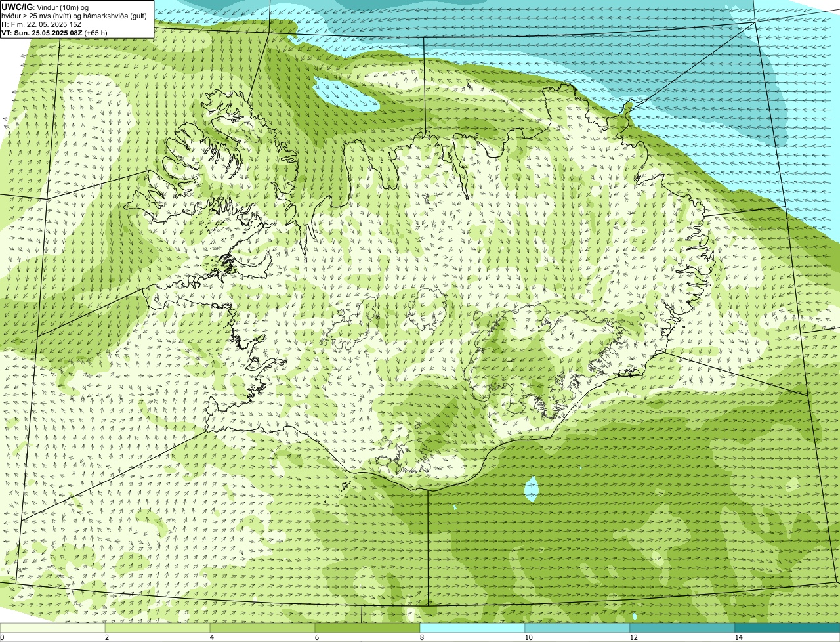This screenshot has width=840, height=642.
Task: Click the legend value "10"
Action: 528,637
